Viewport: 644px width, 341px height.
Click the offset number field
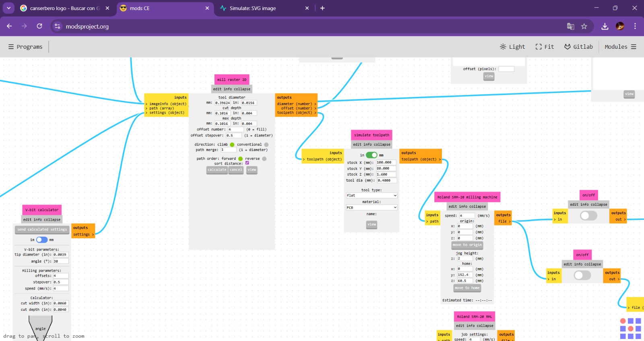235,130
